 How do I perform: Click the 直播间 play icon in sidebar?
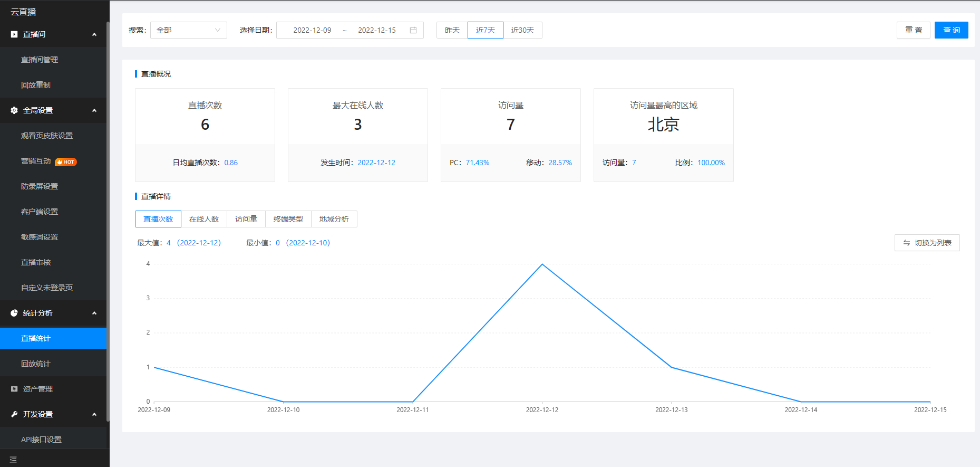[x=14, y=34]
